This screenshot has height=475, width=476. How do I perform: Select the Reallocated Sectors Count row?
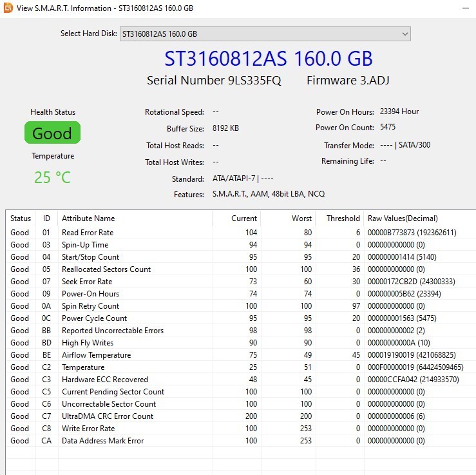(x=241, y=269)
